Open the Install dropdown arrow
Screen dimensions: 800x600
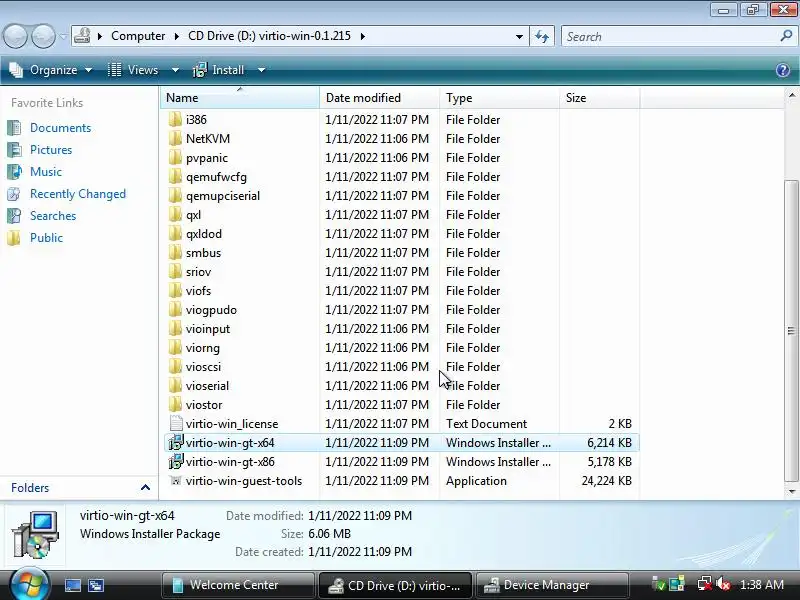click(x=261, y=70)
